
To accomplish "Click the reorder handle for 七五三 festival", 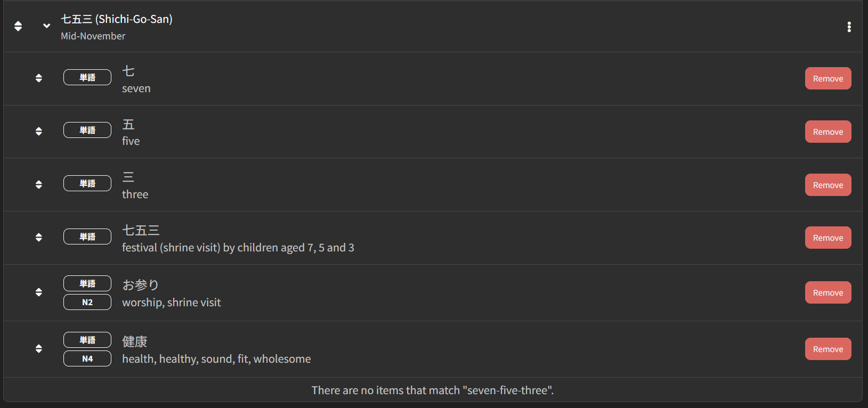I will tap(39, 237).
